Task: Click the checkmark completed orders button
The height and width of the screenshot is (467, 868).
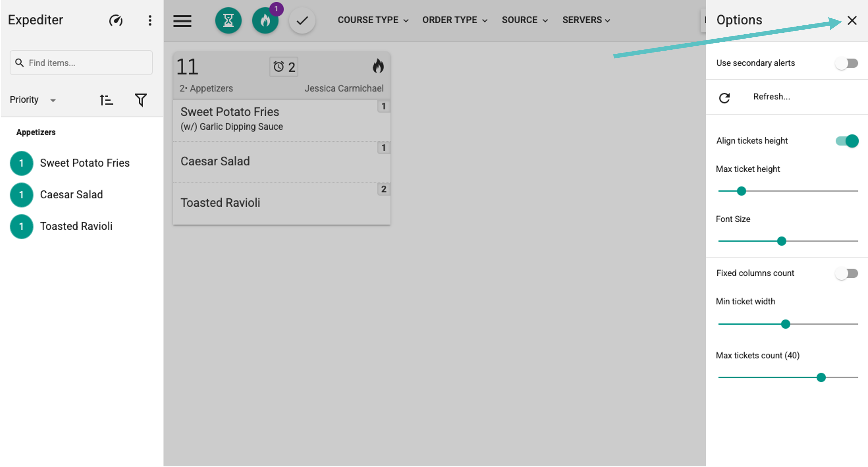Action: point(302,20)
